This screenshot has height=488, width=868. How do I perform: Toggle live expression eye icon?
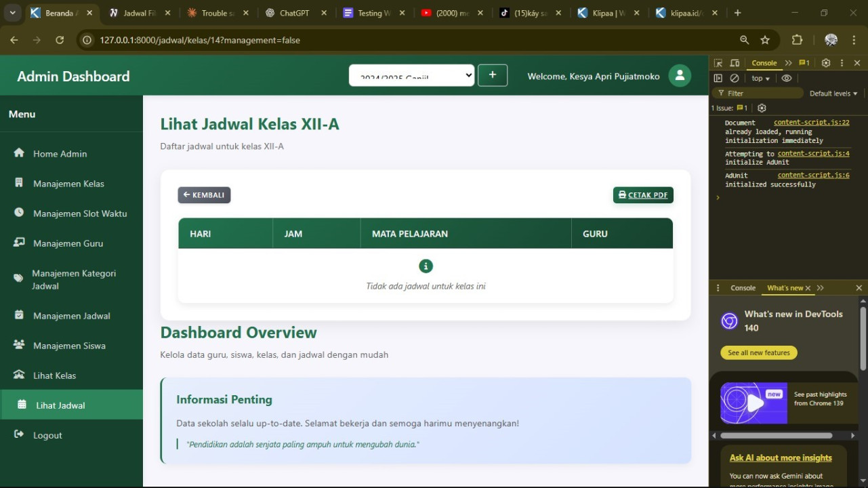pos(786,78)
